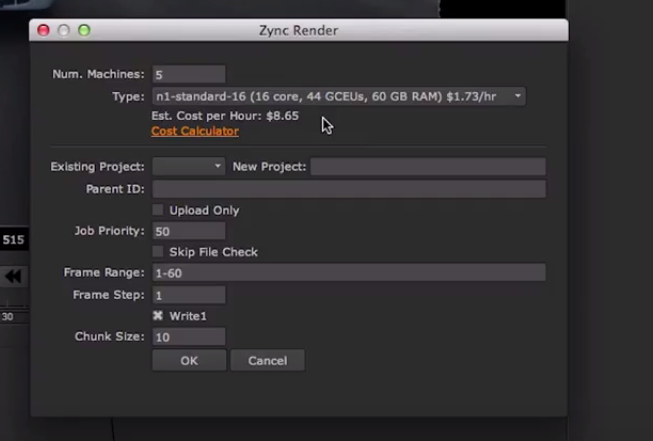Image resolution: width=653 pixels, height=441 pixels.
Task: Select the Frame Step input
Action: coord(189,295)
